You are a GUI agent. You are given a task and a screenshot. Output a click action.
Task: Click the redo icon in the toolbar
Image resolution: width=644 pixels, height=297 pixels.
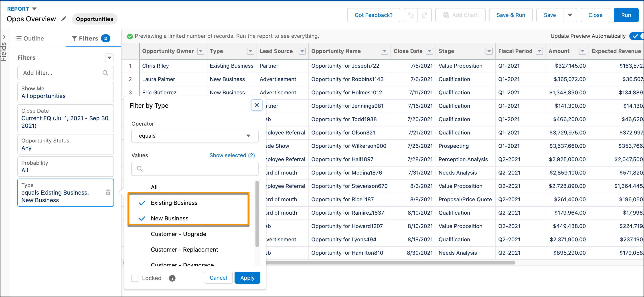click(425, 15)
